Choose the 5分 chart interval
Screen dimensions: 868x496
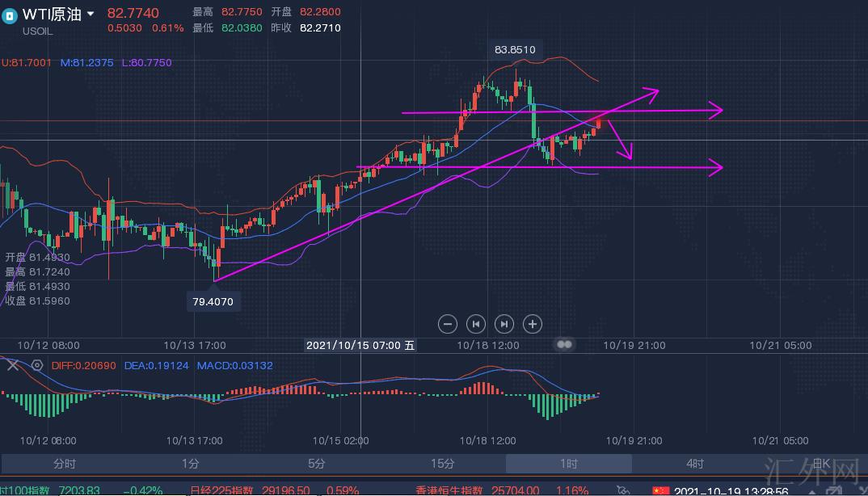(x=317, y=464)
